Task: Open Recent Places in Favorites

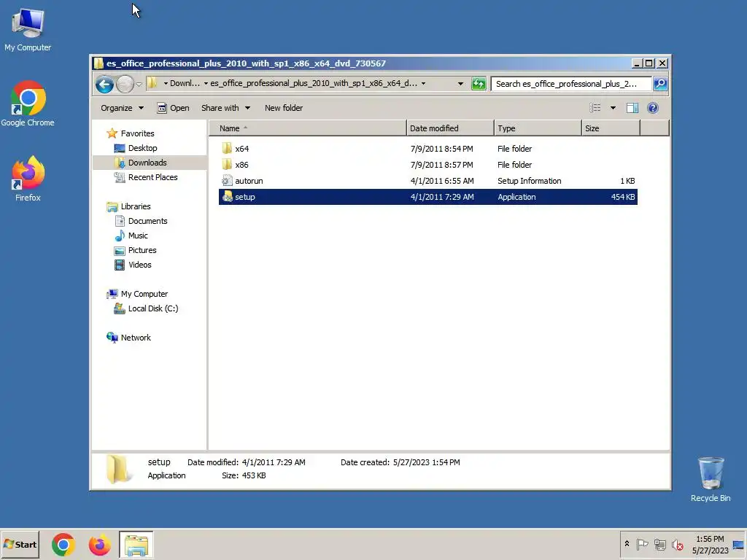Action: pos(152,177)
